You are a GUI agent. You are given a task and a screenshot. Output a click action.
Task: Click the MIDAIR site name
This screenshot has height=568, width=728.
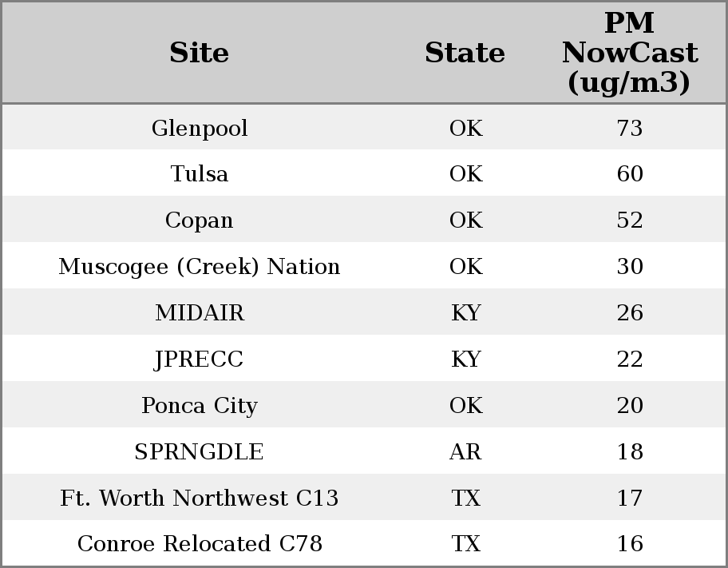point(200,313)
